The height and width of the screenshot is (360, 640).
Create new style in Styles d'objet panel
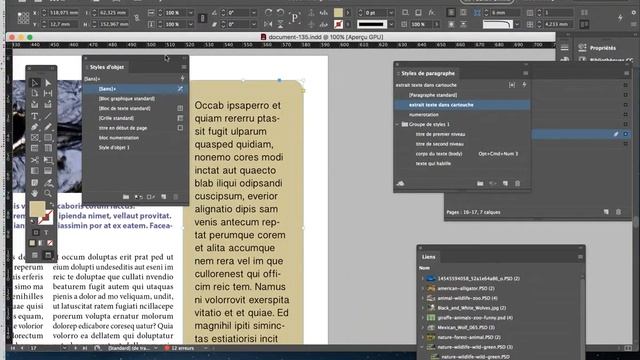pos(164,197)
